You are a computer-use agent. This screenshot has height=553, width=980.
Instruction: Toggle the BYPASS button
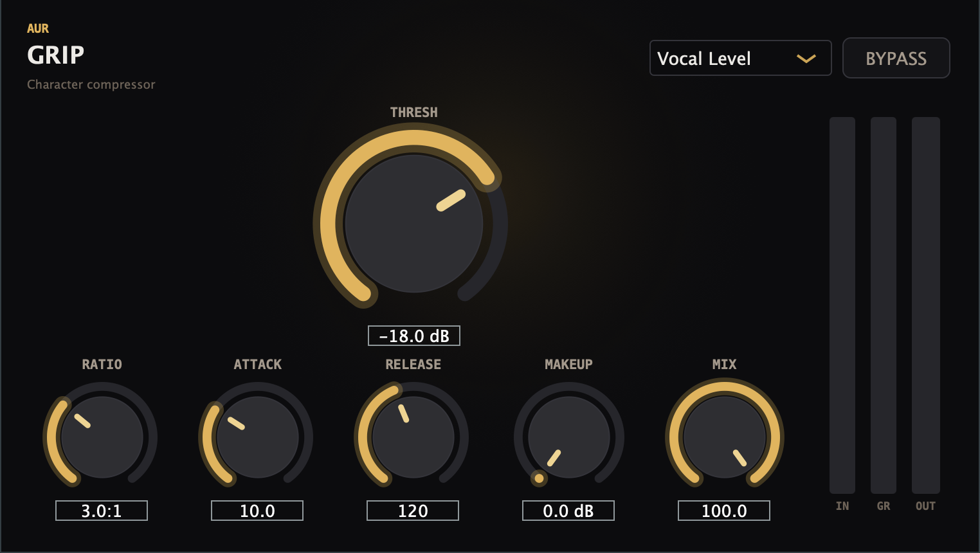click(896, 58)
